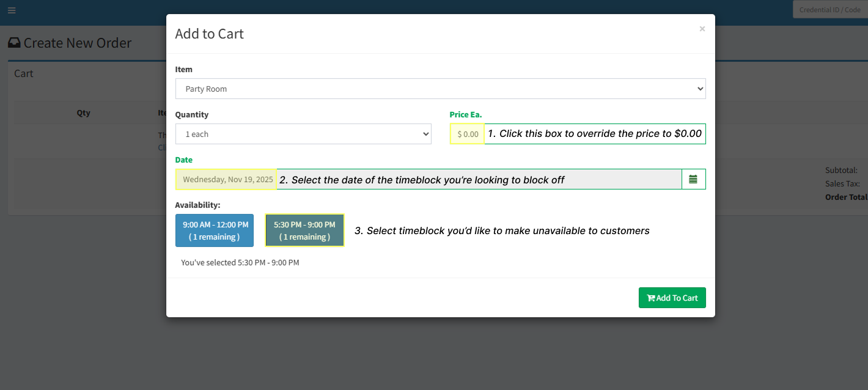Select the 9:00 AM - 12:00 PM timeblock
Image resolution: width=868 pixels, height=390 pixels.
point(215,230)
